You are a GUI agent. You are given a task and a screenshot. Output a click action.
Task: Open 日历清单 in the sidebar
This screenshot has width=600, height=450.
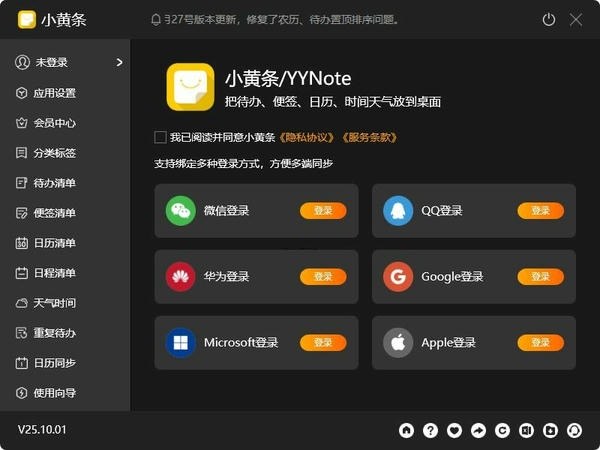[x=46, y=243]
